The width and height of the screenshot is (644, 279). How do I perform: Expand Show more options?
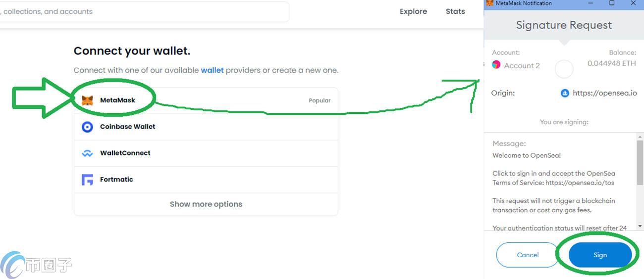(x=206, y=204)
